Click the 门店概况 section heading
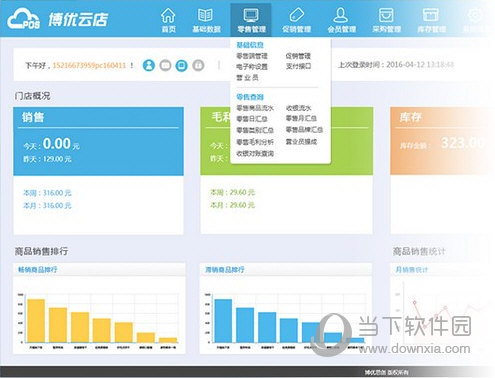 (32, 96)
